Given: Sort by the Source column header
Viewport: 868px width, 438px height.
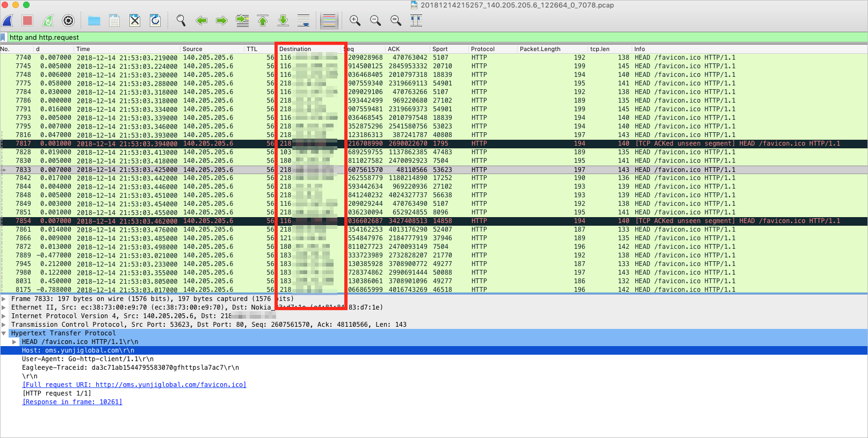Looking at the screenshot, I should pyautogui.click(x=212, y=49).
